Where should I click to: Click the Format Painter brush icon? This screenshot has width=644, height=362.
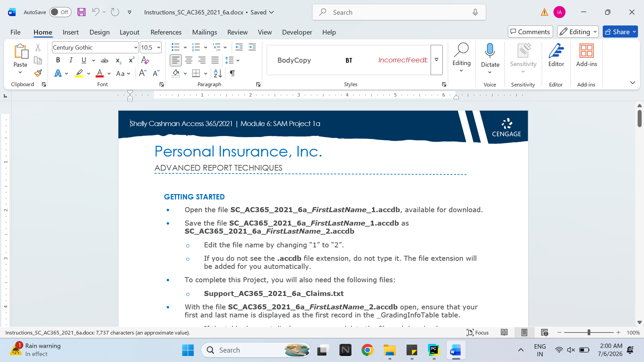pos(38,73)
